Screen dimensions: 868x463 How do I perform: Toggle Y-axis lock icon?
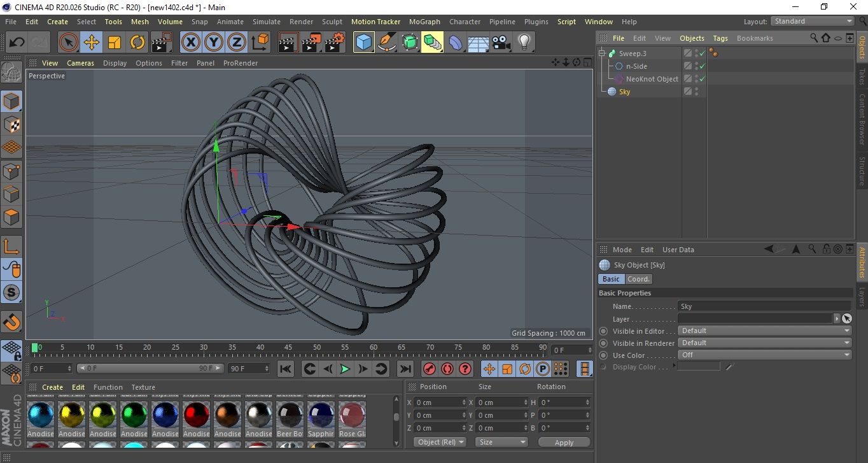point(213,43)
